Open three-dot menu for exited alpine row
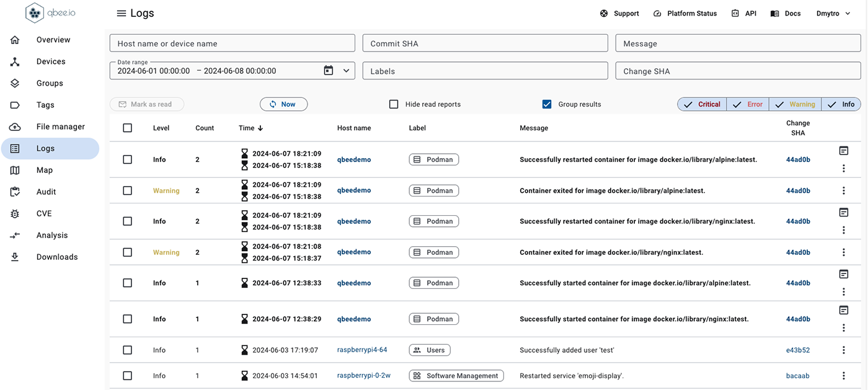This screenshot has width=868, height=390. (844, 190)
